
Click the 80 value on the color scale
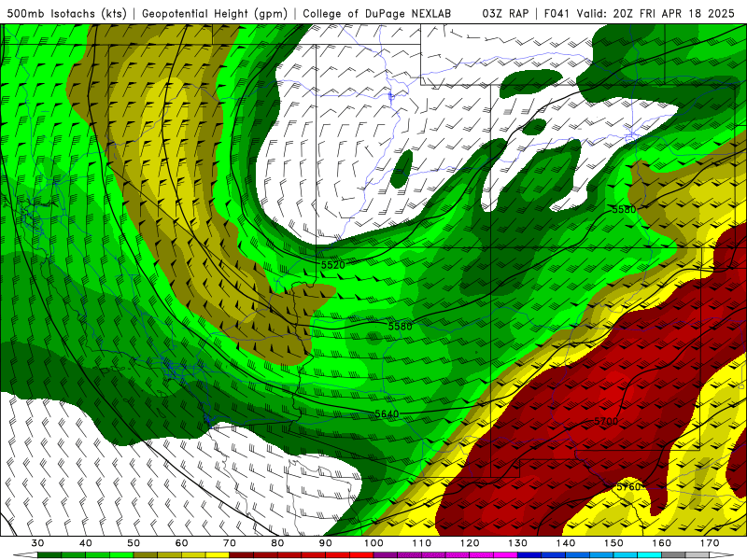tap(277, 543)
